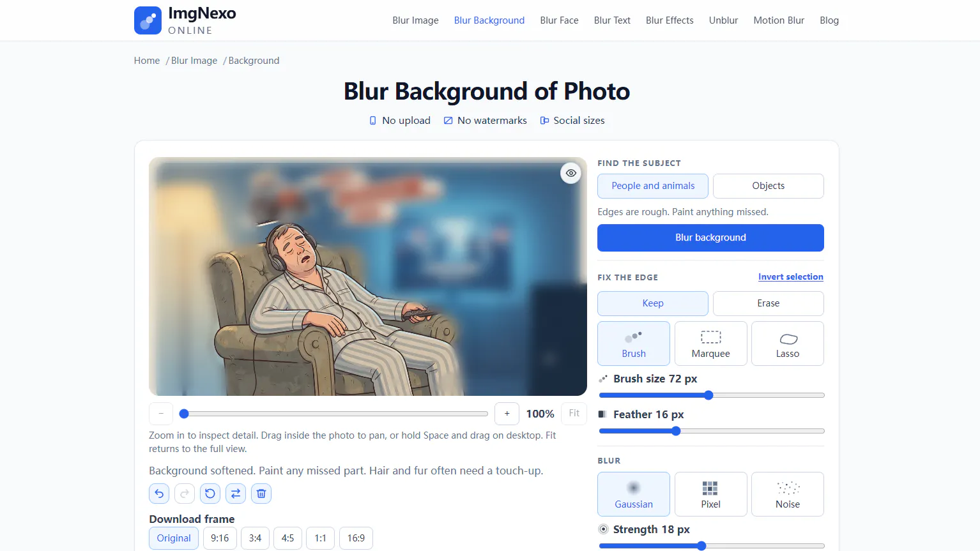Select 1:1 download frame
Viewport: 980px width, 551px height.
click(x=320, y=538)
